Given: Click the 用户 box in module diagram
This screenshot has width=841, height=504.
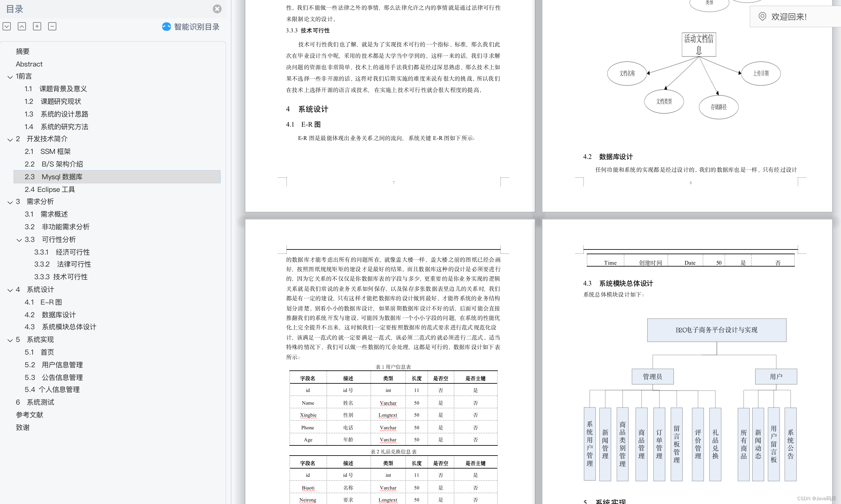Looking at the screenshot, I should pyautogui.click(x=776, y=376).
